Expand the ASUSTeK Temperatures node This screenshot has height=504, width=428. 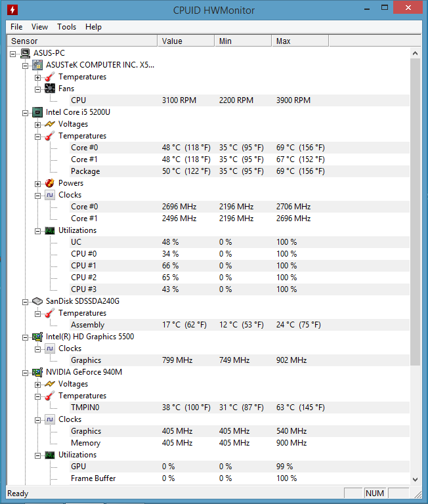[38, 77]
